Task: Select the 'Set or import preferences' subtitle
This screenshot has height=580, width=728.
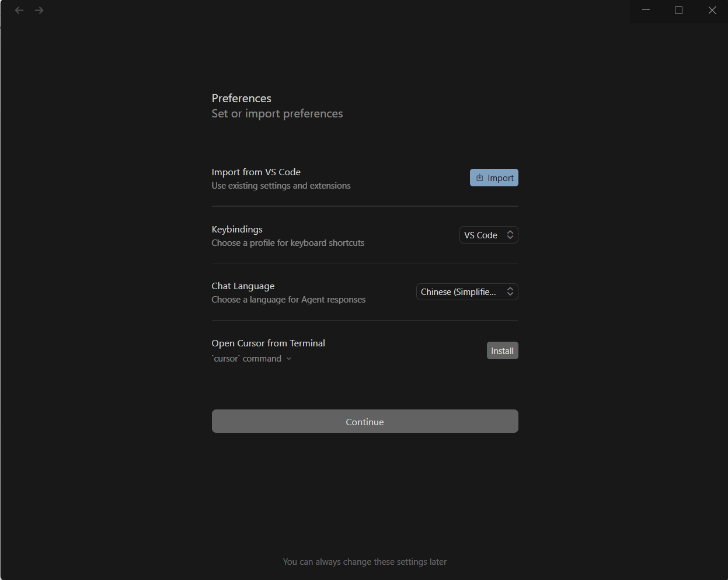Action: click(277, 113)
